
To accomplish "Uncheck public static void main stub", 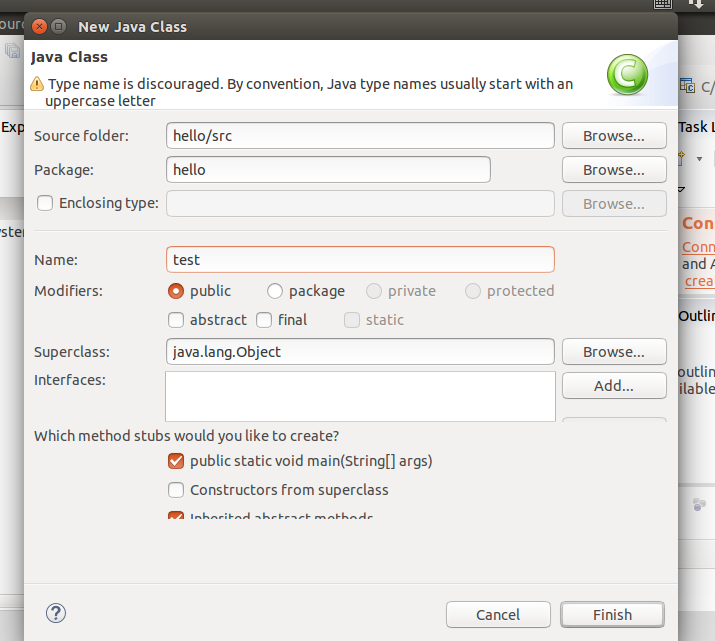I will click(176, 461).
